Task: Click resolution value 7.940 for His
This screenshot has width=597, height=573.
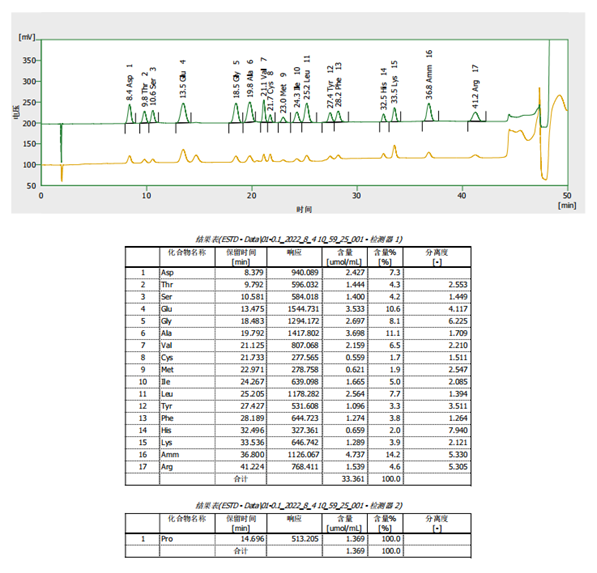Action: coord(458,431)
